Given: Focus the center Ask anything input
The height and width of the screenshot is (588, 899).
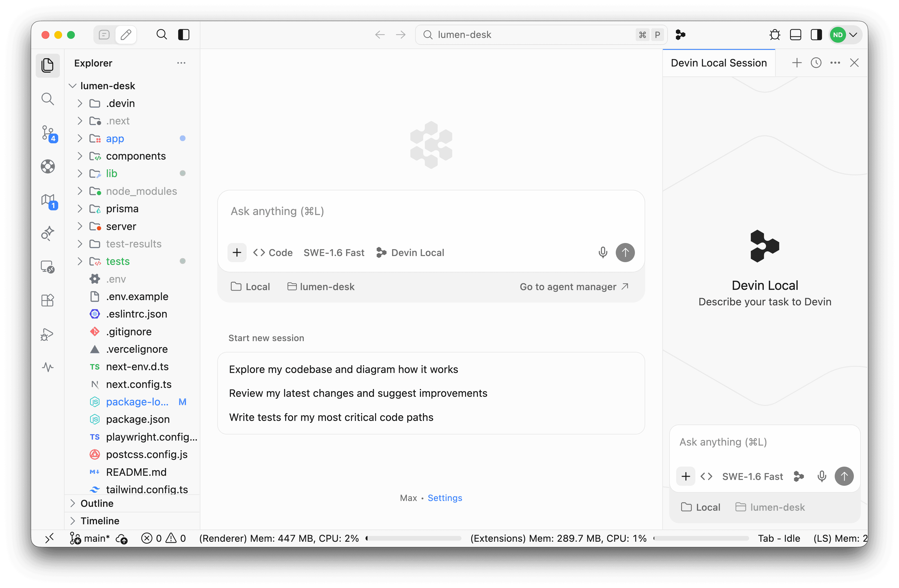Looking at the screenshot, I should pyautogui.click(x=431, y=211).
